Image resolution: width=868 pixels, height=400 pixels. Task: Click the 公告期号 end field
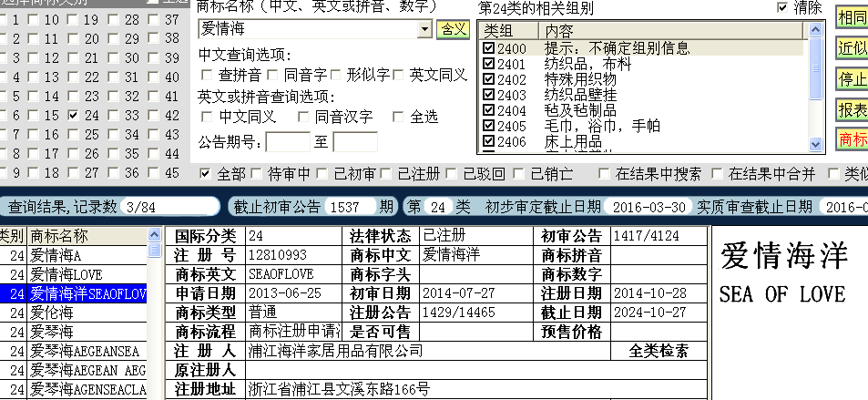(355, 142)
